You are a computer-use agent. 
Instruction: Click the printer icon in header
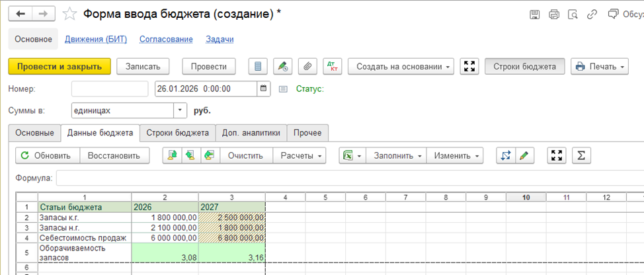tap(554, 14)
